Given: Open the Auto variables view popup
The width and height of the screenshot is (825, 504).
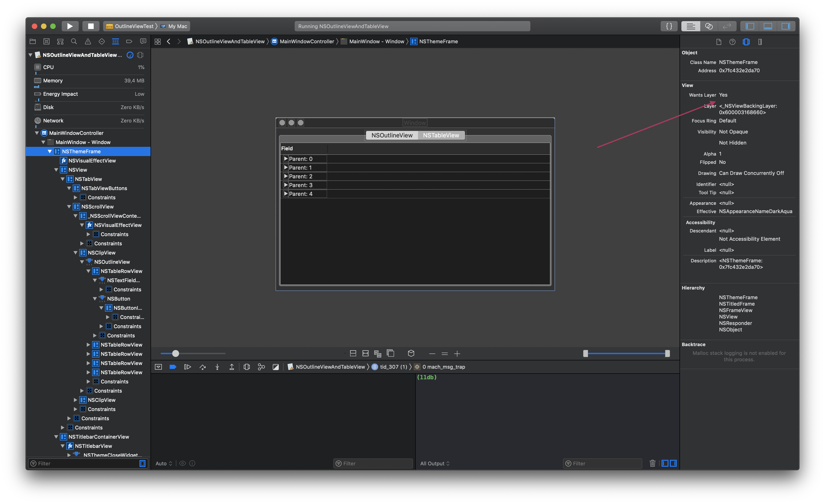Looking at the screenshot, I should click(164, 463).
